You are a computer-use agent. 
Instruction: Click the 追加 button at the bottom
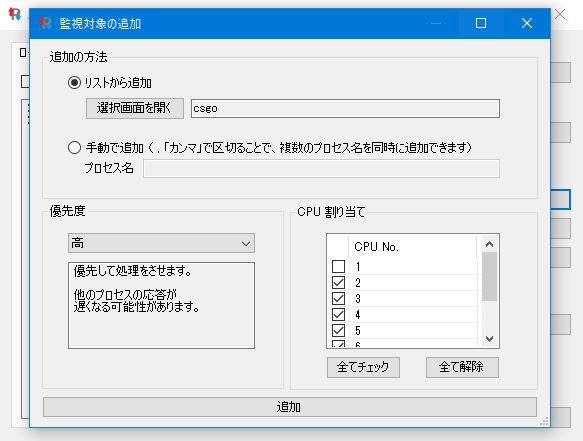pos(290,407)
